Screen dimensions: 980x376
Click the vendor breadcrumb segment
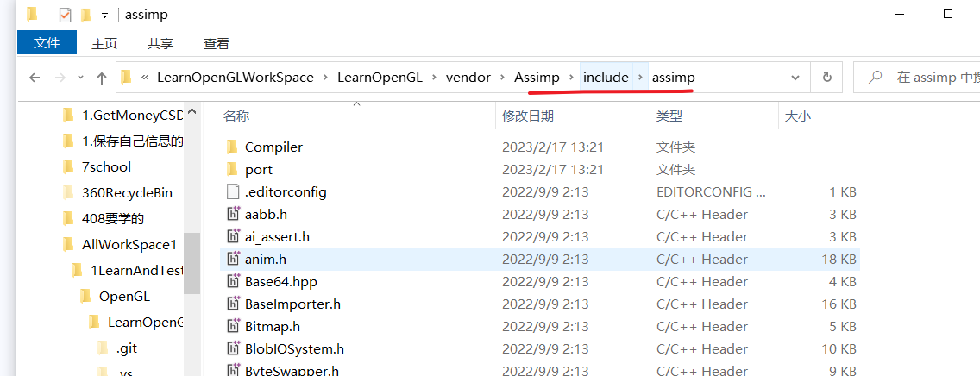(x=468, y=78)
